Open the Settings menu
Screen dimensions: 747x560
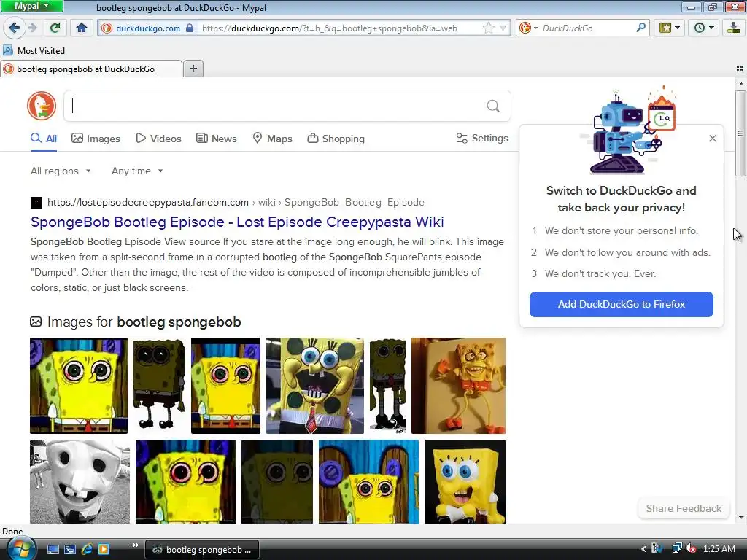[x=482, y=138]
